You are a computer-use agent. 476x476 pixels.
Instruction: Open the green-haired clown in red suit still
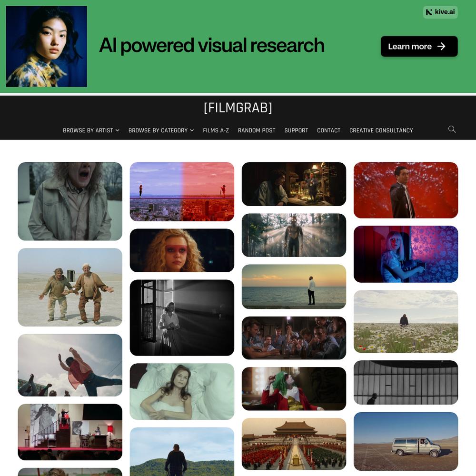click(x=294, y=389)
